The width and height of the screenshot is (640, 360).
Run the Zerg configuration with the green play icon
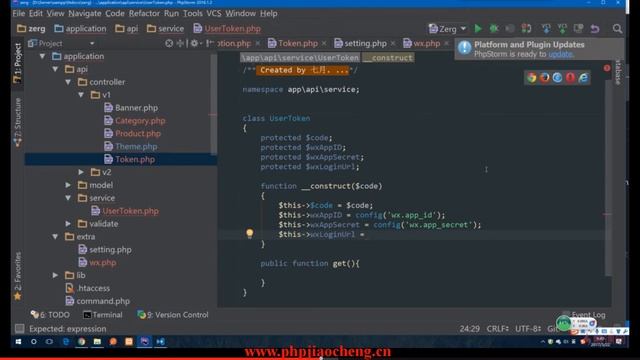coord(478,29)
